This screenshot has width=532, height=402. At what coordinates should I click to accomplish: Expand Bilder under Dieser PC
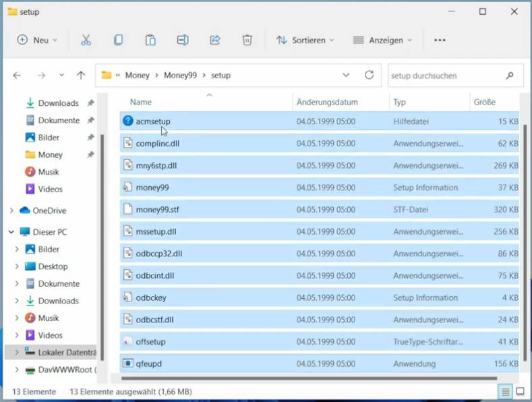(x=17, y=249)
